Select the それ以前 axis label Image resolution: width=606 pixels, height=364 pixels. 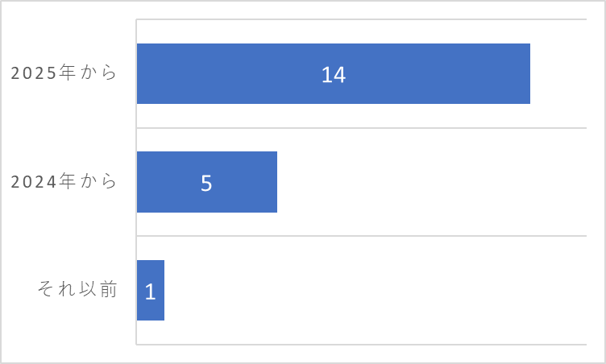coord(77,289)
